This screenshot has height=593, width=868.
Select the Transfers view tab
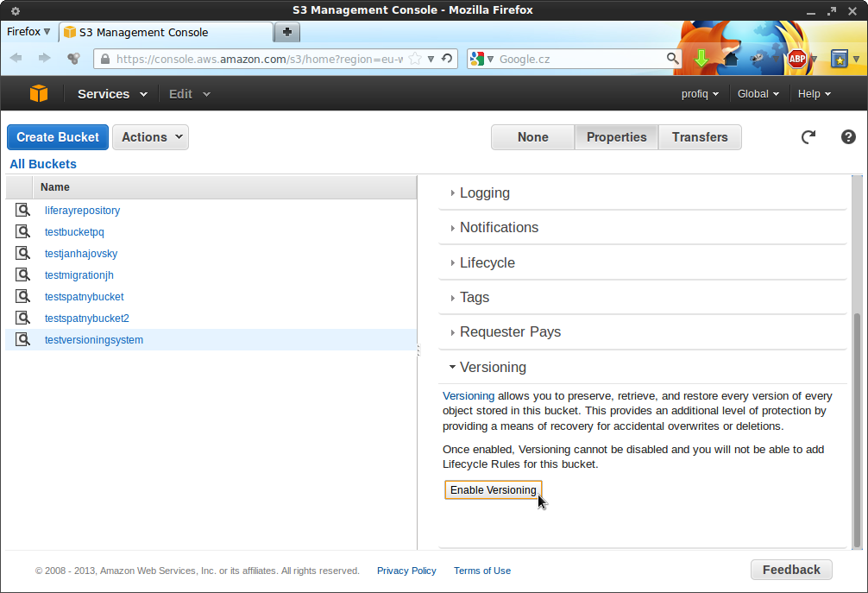(700, 137)
